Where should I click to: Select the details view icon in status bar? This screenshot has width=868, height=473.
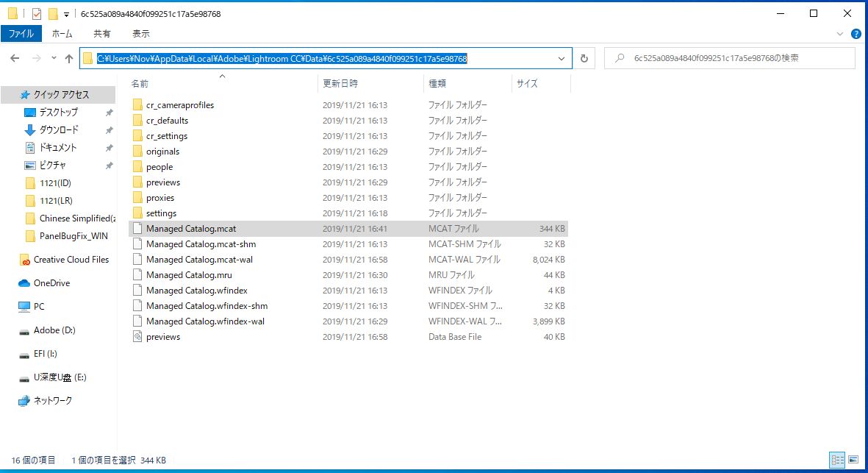pos(838,459)
